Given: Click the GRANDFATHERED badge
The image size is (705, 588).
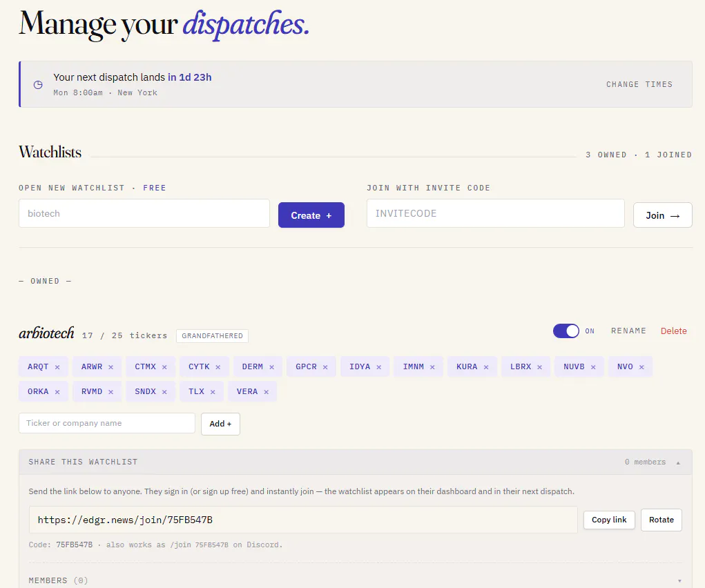Looking at the screenshot, I should point(212,336).
